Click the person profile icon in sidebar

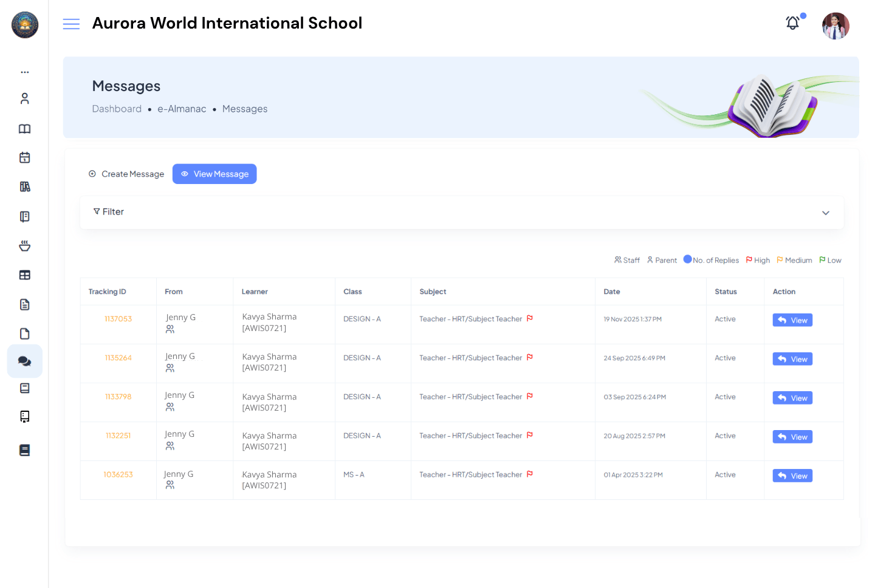tap(24, 98)
